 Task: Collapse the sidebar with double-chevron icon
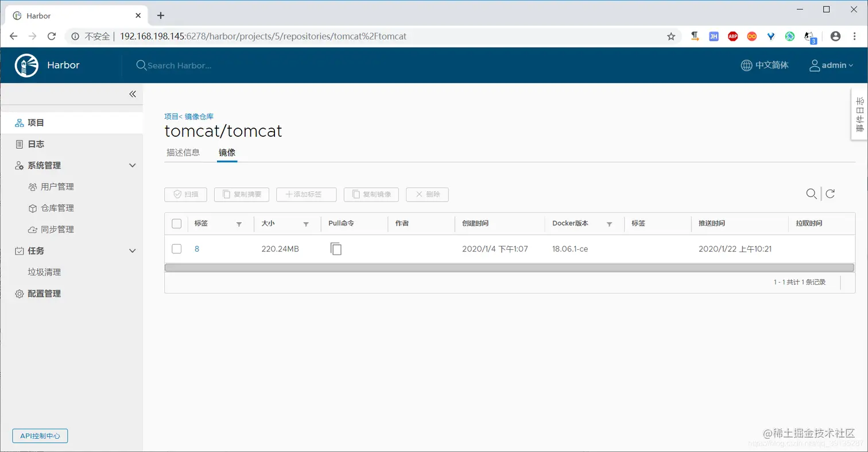click(132, 94)
